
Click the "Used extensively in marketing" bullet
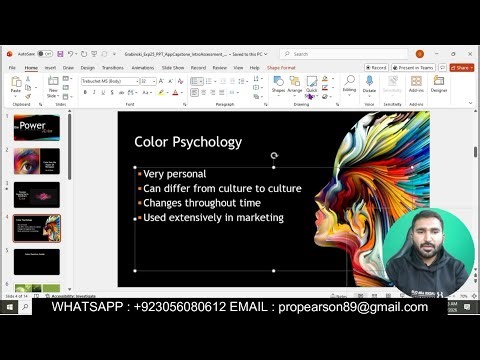(x=213, y=218)
